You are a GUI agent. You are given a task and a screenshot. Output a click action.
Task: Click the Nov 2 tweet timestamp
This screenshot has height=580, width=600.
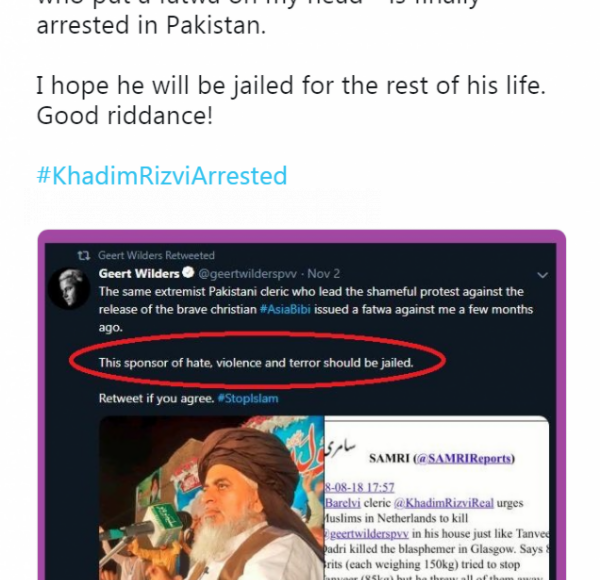326,274
